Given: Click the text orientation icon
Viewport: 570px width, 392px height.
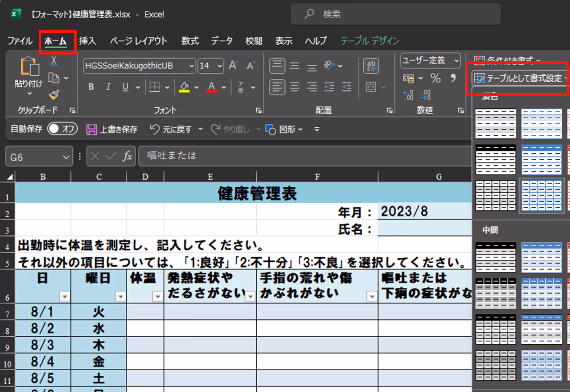Looking at the screenshot, I should (x=329, y=66).
